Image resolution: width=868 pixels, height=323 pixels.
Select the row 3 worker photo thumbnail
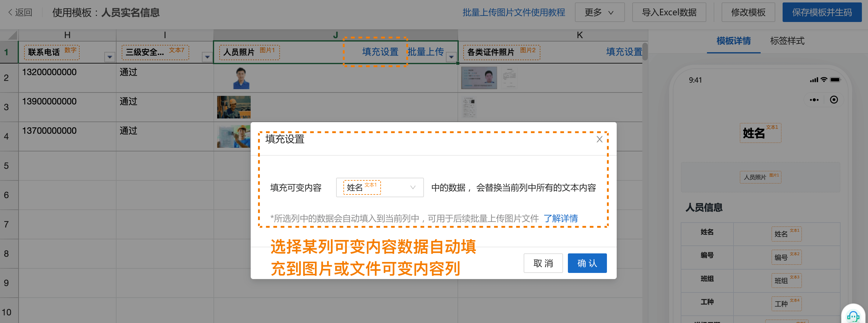tap(234, 107)
